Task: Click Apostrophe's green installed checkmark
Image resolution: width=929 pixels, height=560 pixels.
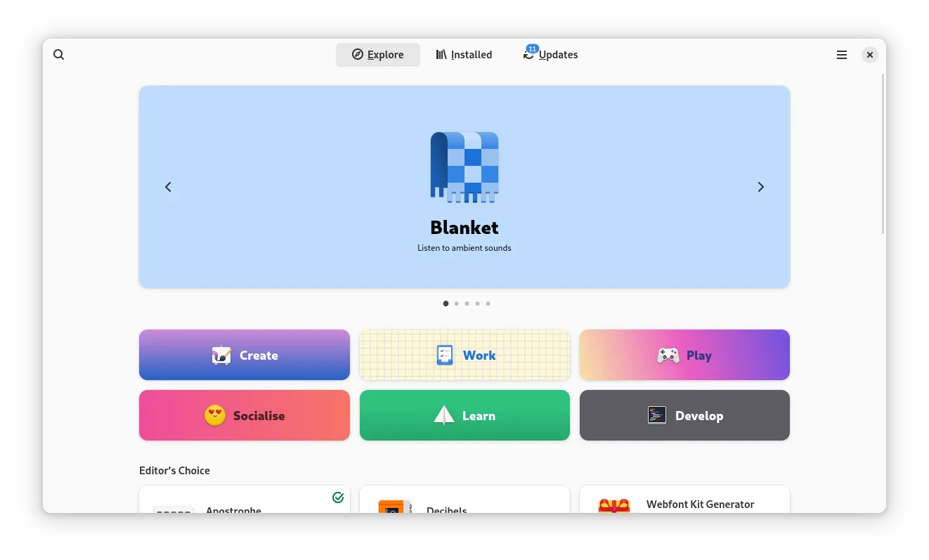Action: coord(338,497)
